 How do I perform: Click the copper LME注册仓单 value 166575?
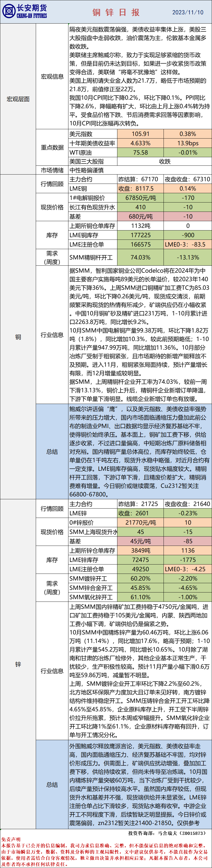[140, 244]
